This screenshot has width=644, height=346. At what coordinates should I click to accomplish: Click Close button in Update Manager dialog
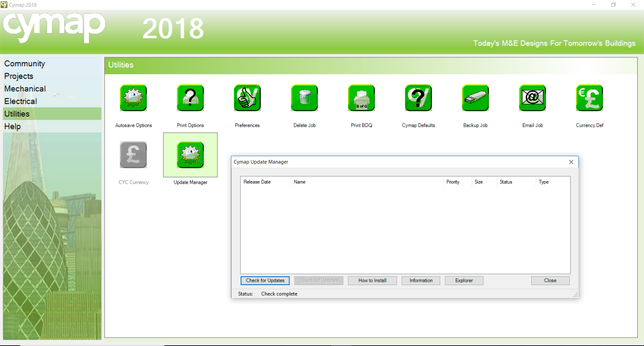pos(550,281)
